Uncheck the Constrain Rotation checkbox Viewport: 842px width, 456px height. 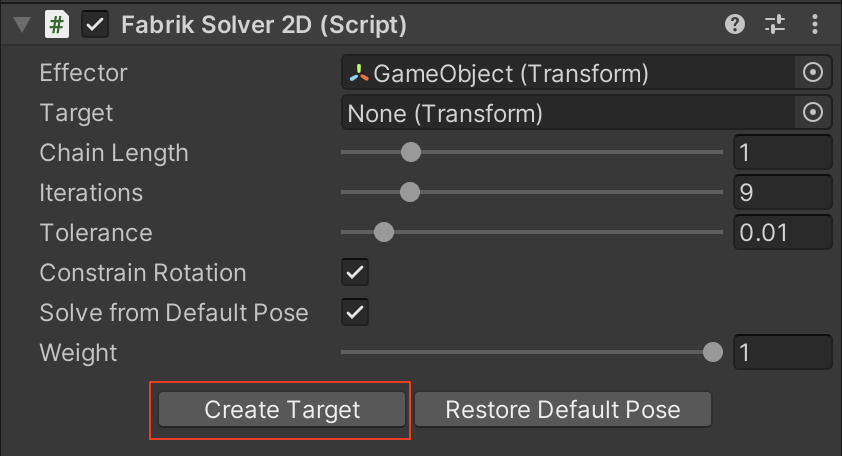point(355,272)
